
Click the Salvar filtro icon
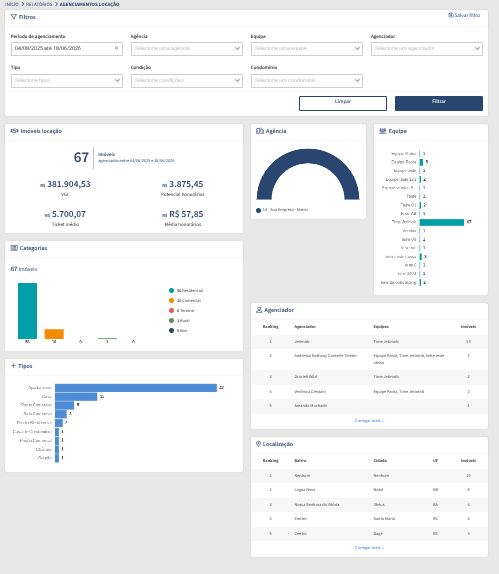point(451,15)
